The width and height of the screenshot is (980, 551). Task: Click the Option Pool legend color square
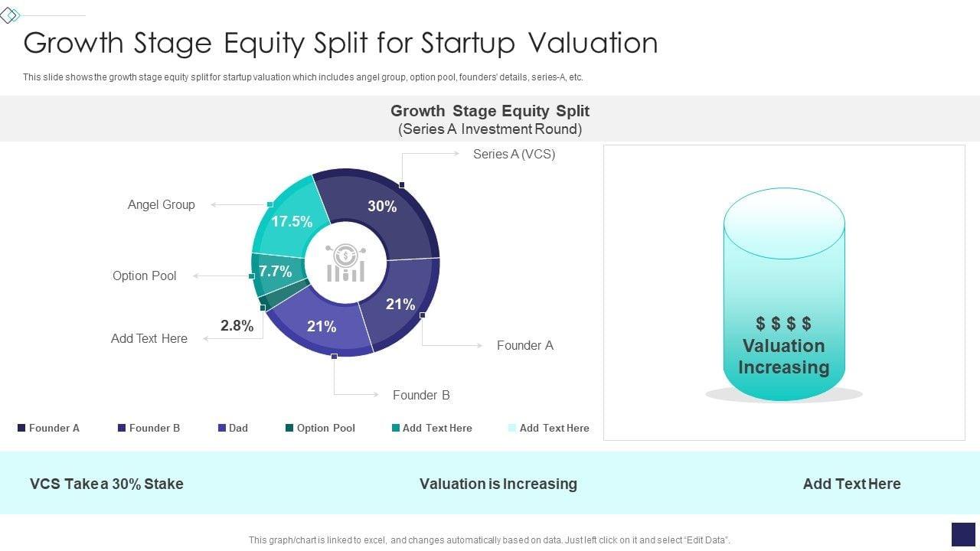tap(289, 428)
